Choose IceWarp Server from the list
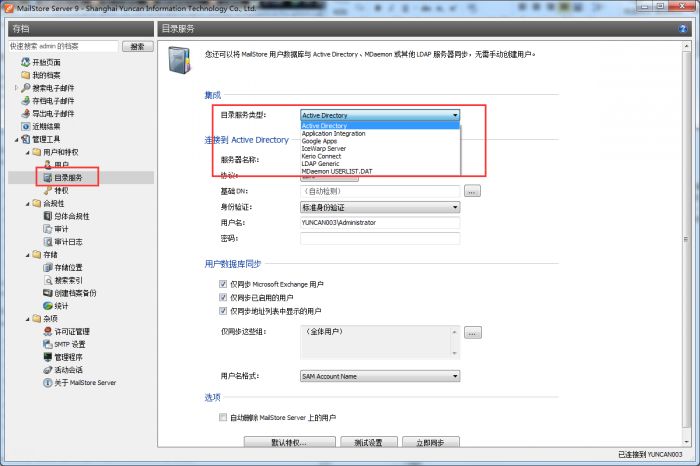This screenshot has width=700, height=466. pyautogui.click(x=380, y=149)
